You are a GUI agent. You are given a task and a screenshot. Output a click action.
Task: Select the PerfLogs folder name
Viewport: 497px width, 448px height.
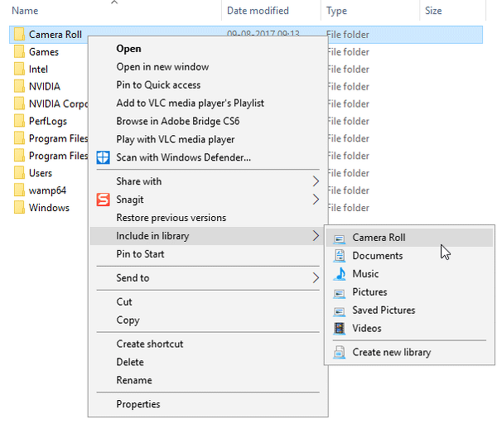[x=48, y=121]
